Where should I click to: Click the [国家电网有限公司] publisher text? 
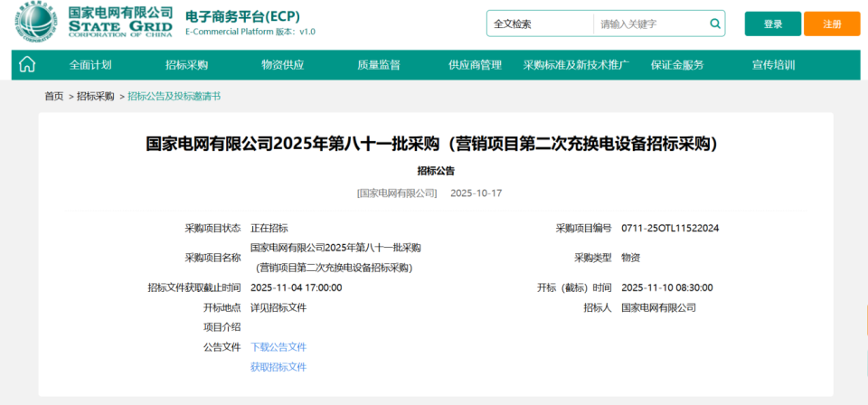397,193
